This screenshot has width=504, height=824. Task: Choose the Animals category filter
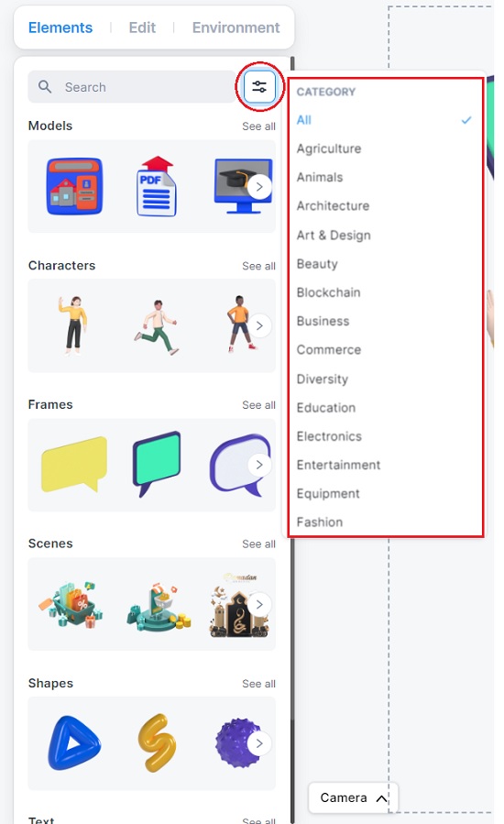320,177
